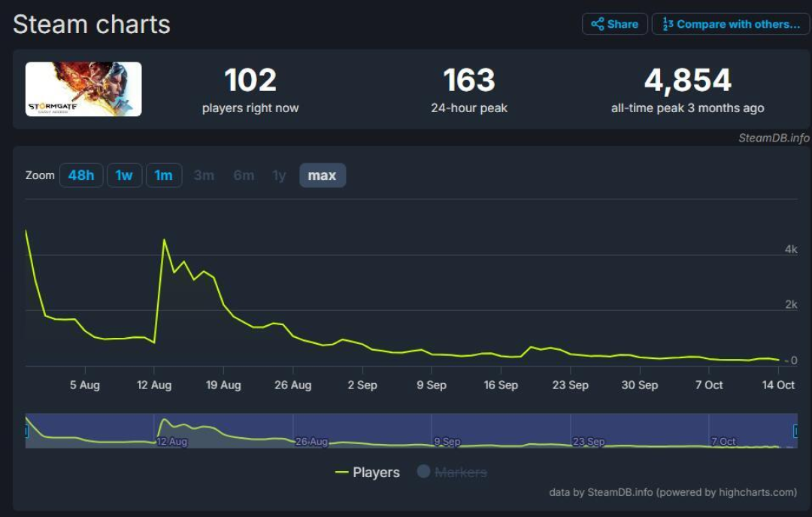Click the right navigator range handle
This screenshot has height=517, width=812.
(796, 430)
